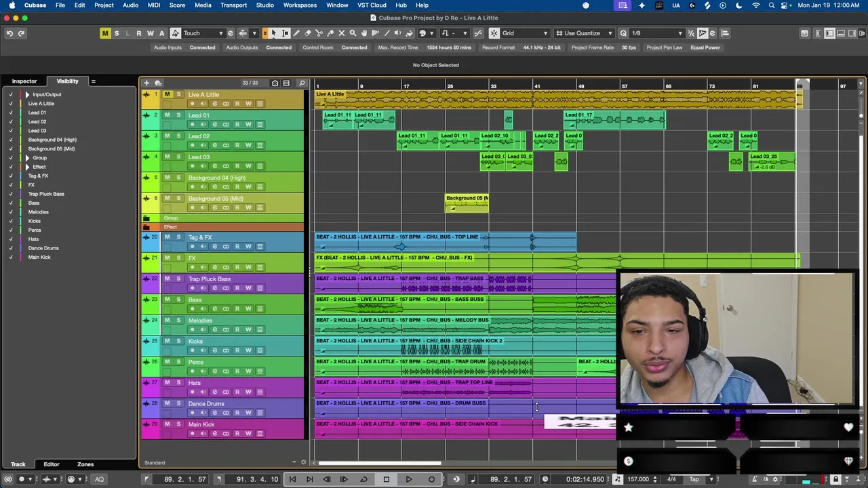The image size is (868, 488).
Task: Click the tempo field showing 157.000
Action: (x=638, y=479)
